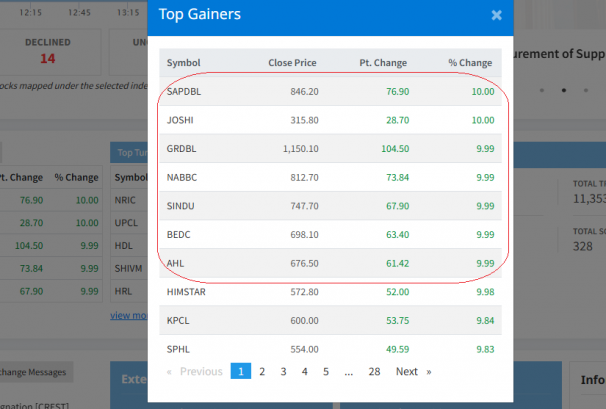Select the JOSHI stock row
This screenshot has width=606, height=409.
pos(180,120)
